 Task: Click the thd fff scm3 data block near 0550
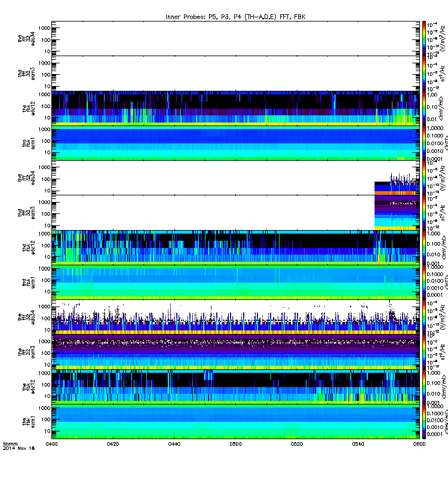(x=397, y=213)
